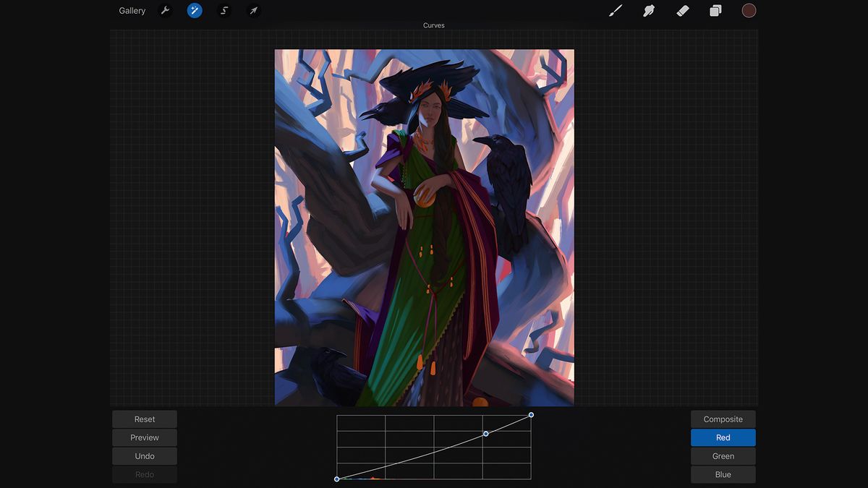Image resolution: width=868 pixels, height=488 pixels.
Task: Select the Paint brush tool
Action: 616,10
